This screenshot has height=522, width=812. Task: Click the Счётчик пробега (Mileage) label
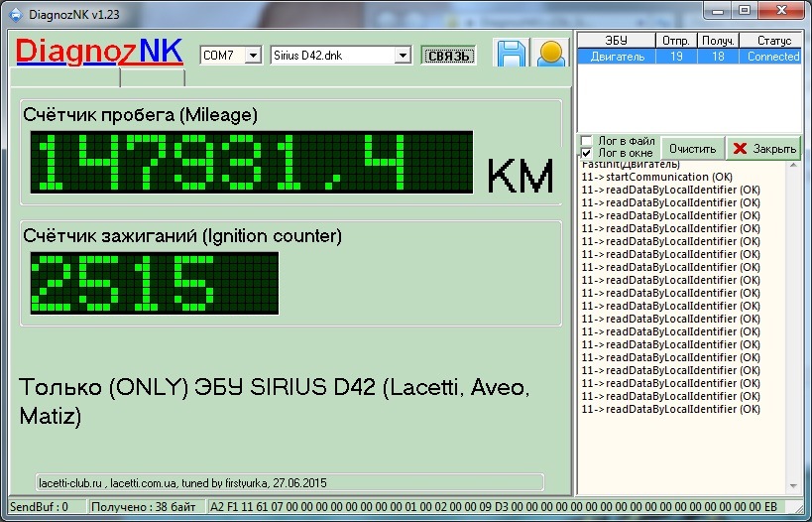tap(140, 115)
